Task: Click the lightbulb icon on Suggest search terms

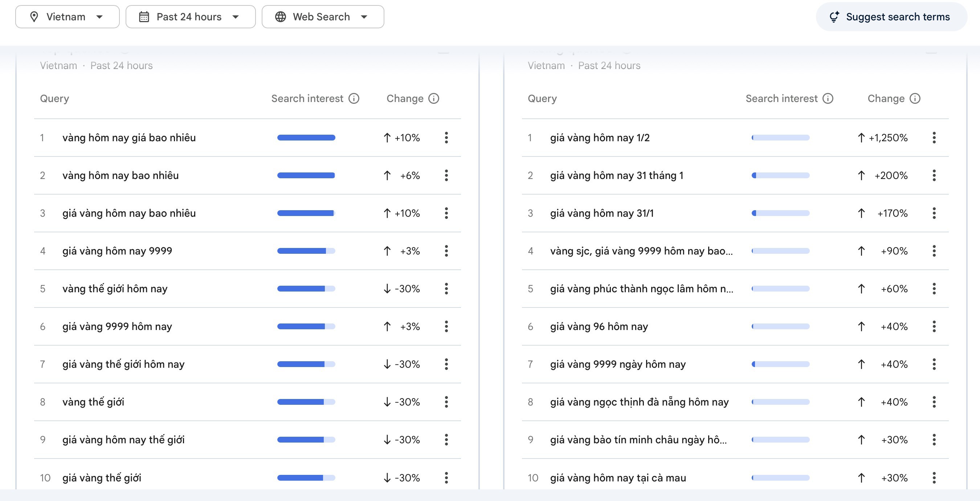Action: click(835, 16)
